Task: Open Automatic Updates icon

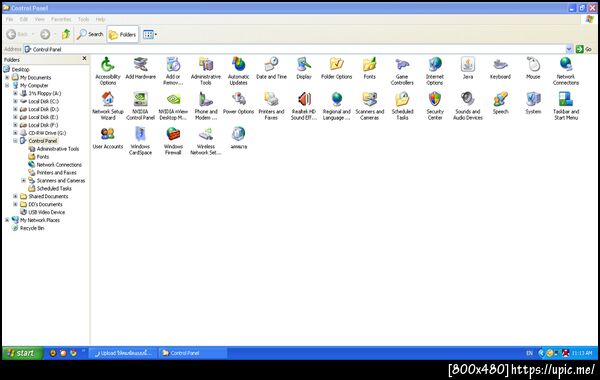Action: pyautogui.click(x=238, y=71)
